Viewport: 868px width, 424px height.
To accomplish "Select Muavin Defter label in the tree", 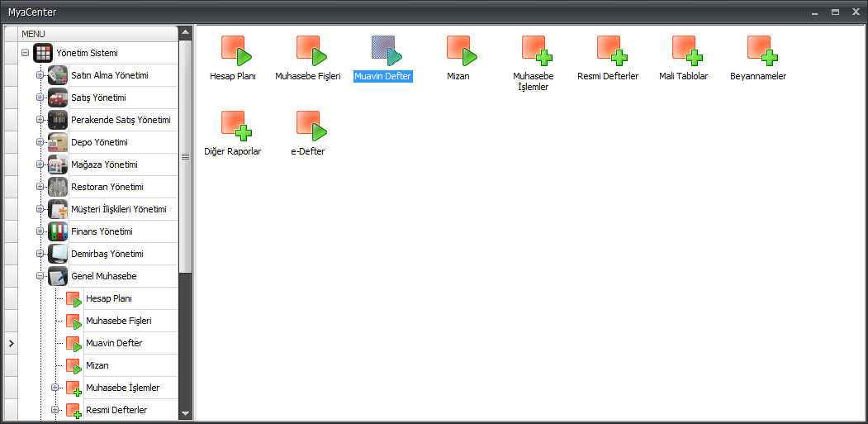I will point(114,343).
